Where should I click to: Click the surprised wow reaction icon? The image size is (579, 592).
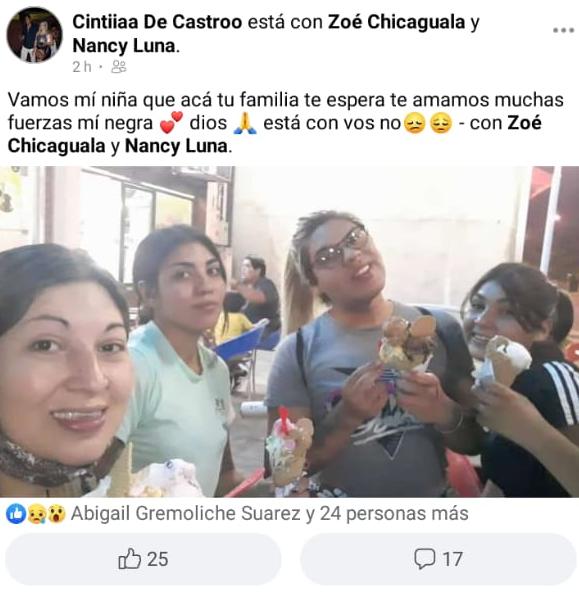point(56,514)
